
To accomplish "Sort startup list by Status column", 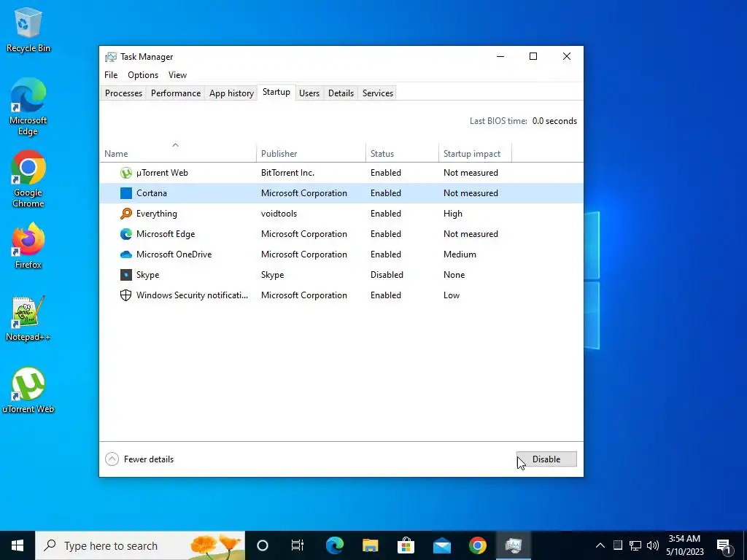I will (x=402, y=154).
